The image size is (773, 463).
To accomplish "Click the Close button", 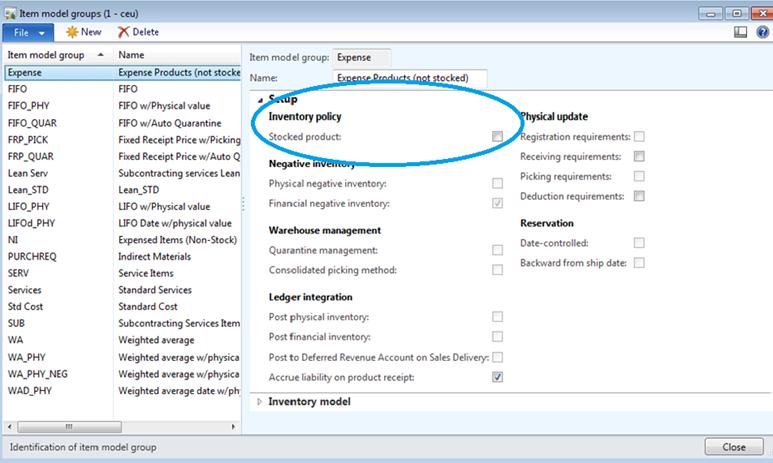I will [733, 447].
